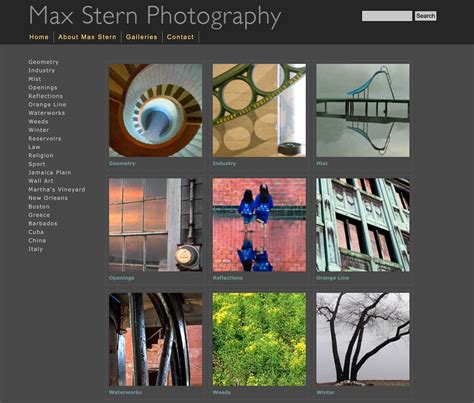474x403 pixels.
Task: Select Orange Line in the sidebar list
Action: pos(47,104)
